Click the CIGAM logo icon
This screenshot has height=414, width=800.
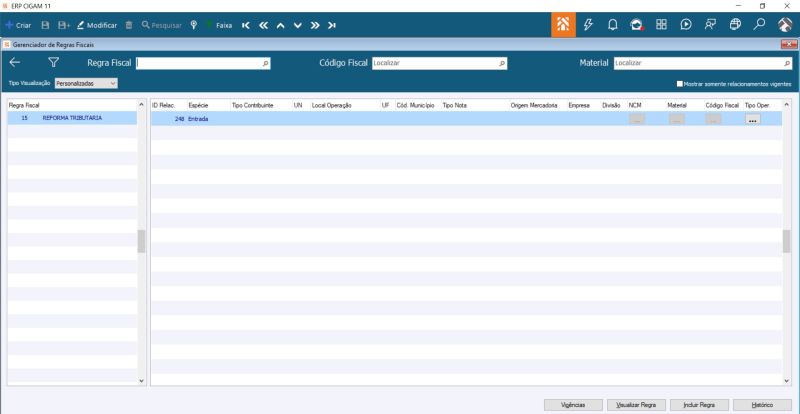(x=785, y=25)
